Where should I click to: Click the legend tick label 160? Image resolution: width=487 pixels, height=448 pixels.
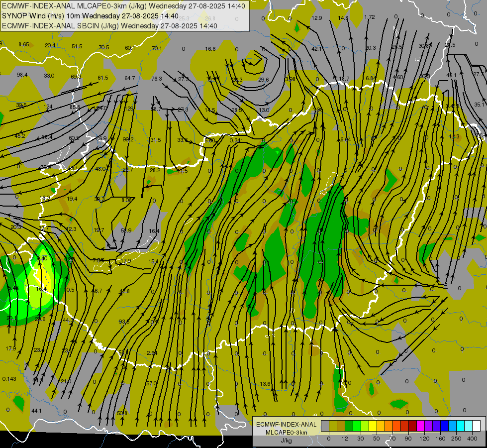click(x=440, y=439)
